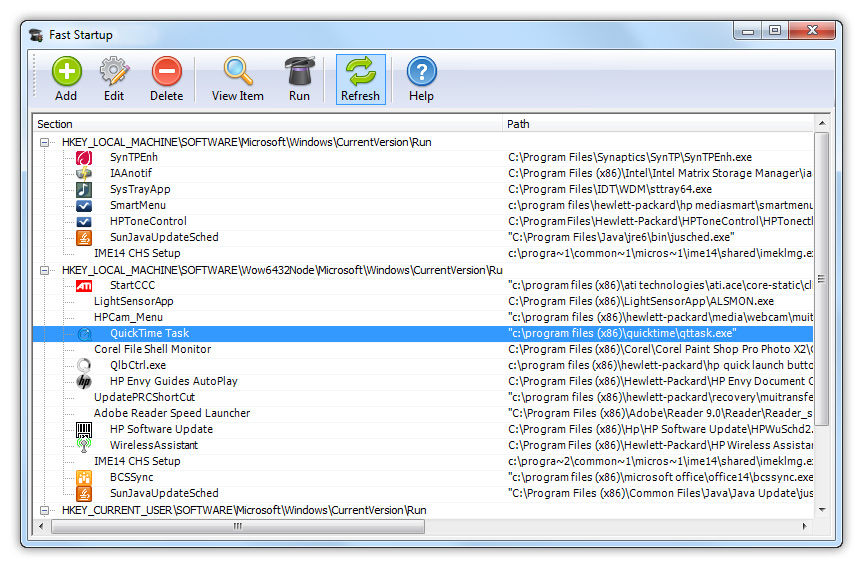
Task: Refresh the startup list
Action: click(x=360, y=73)
